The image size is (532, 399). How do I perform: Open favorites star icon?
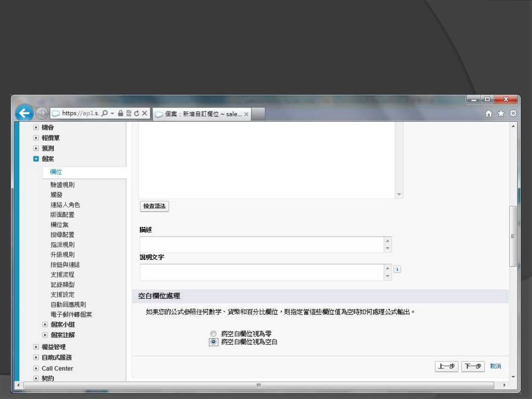click(501, 114)
